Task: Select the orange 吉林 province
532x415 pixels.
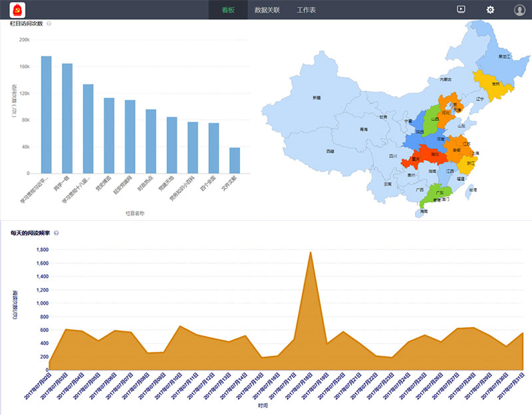Action: 496,84
